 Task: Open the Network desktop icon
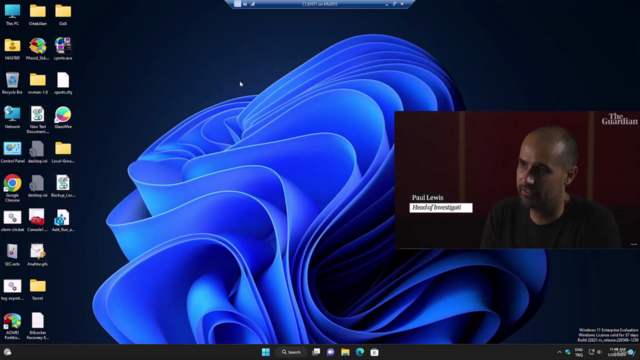point(12,117)
